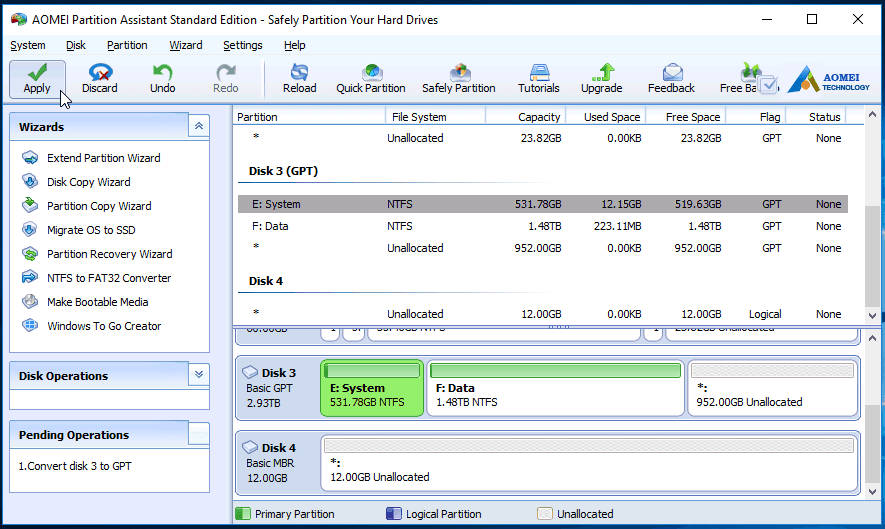Toggle the Pending Operations panel header button
885x529 pixels.
199,434
